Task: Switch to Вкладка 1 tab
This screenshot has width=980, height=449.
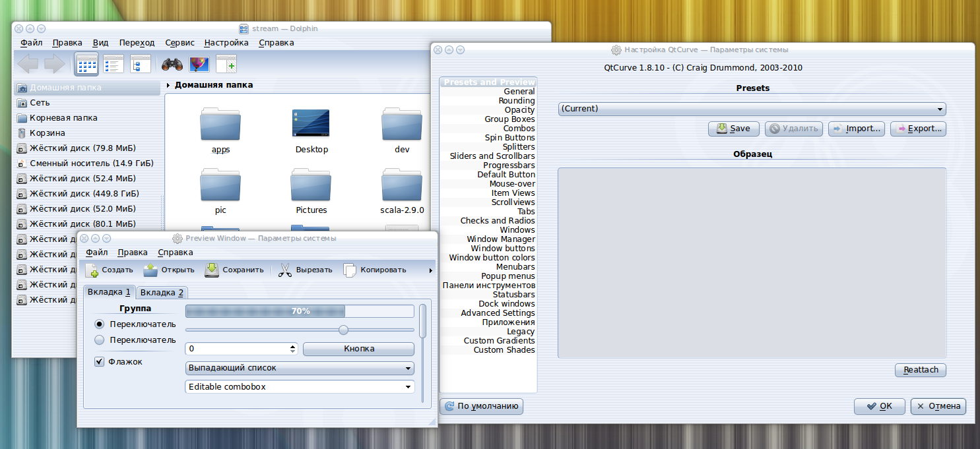Action: click(x=109, y=291)
